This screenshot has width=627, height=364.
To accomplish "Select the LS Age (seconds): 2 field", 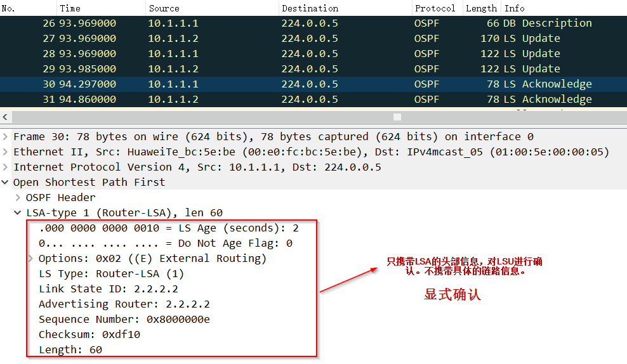I will pyautogui.click(x=168, y=228).
